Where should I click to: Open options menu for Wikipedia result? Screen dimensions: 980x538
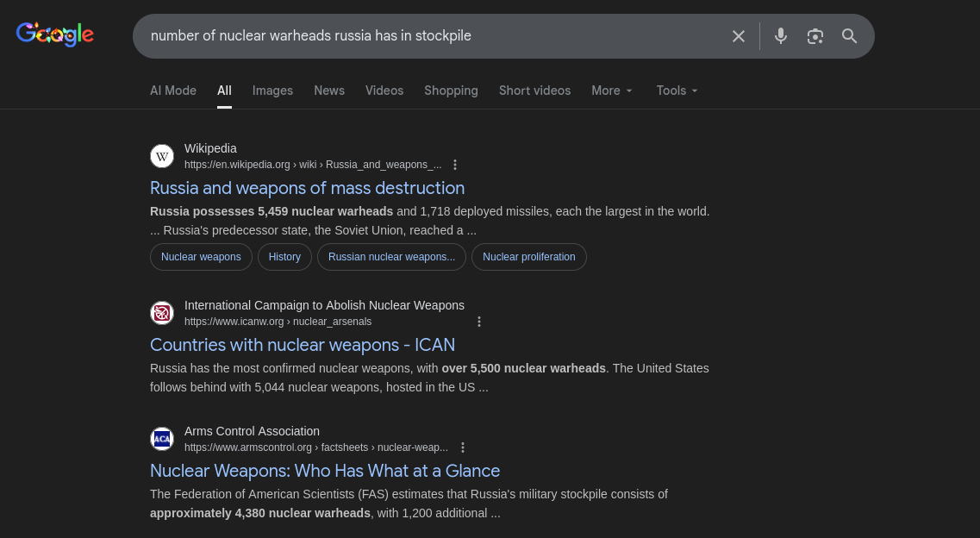pyautogui.click(x=455, y=165)
